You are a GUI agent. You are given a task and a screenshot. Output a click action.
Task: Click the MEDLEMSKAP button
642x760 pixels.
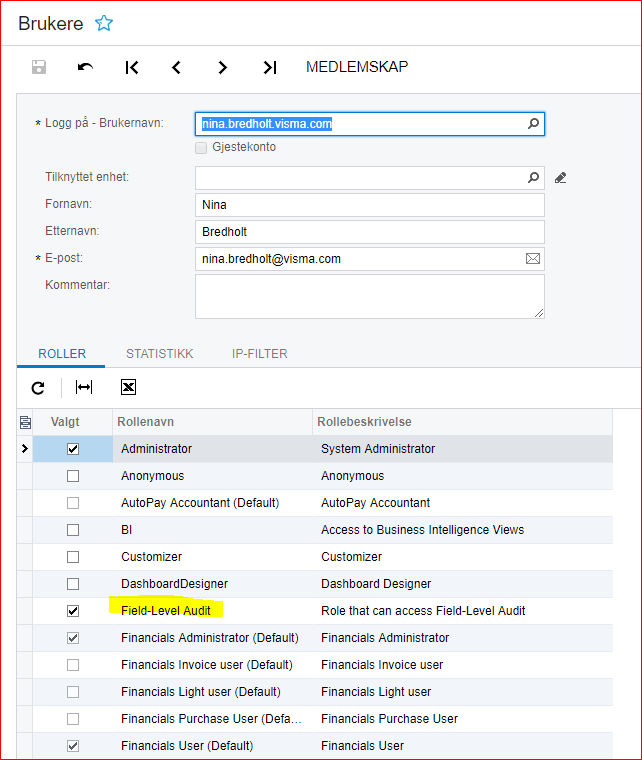pyautogui.click(x=356, y=67)
